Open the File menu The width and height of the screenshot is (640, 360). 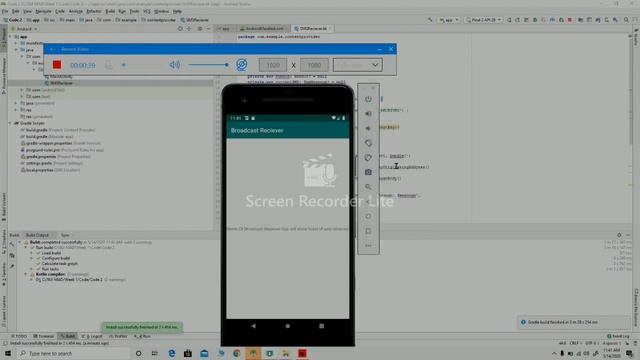(x=5, y=11)
